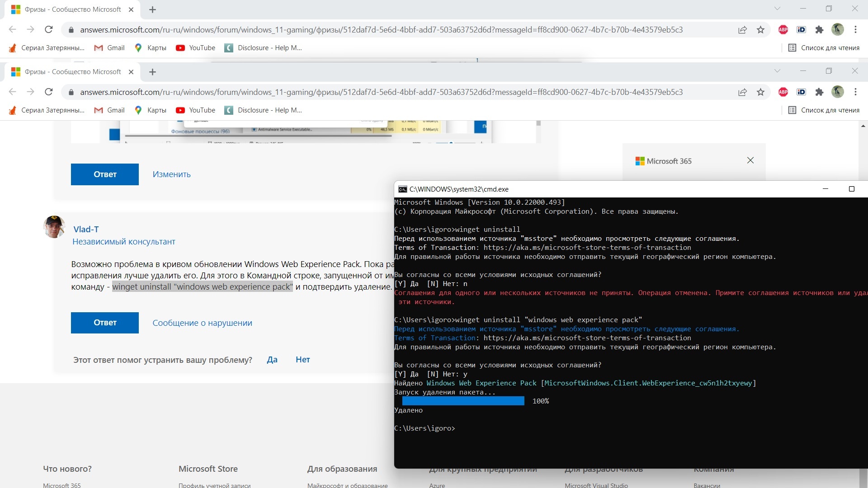Click the 'Сообщение о нарушении' link
The width and height of the screenshot is (868, 488).
(x=202, y=322)
